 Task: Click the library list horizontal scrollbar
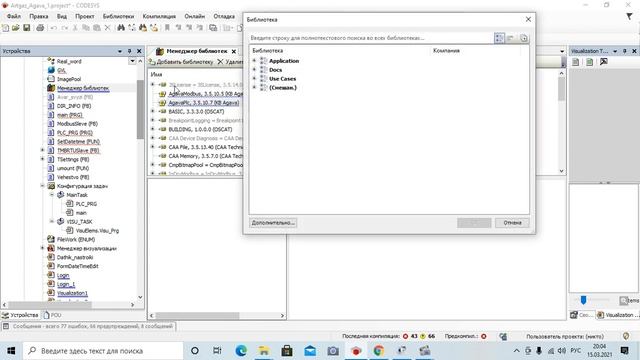tap(198, 316)
